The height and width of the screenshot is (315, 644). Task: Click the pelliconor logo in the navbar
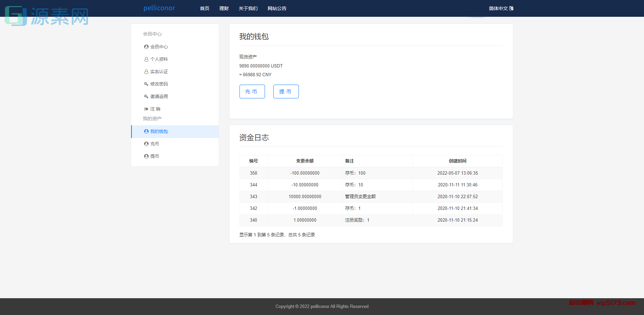point(159,8)
